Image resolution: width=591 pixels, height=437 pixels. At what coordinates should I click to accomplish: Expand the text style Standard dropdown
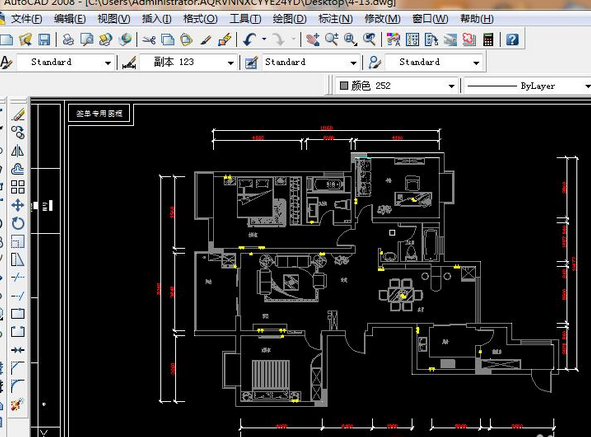pyautogui.click(x=66, y=62)
